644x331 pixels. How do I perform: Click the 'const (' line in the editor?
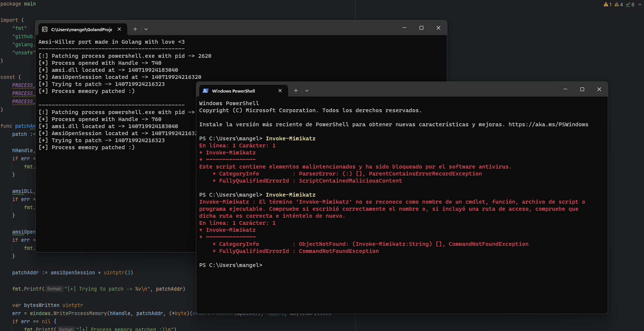pos(11,77)
